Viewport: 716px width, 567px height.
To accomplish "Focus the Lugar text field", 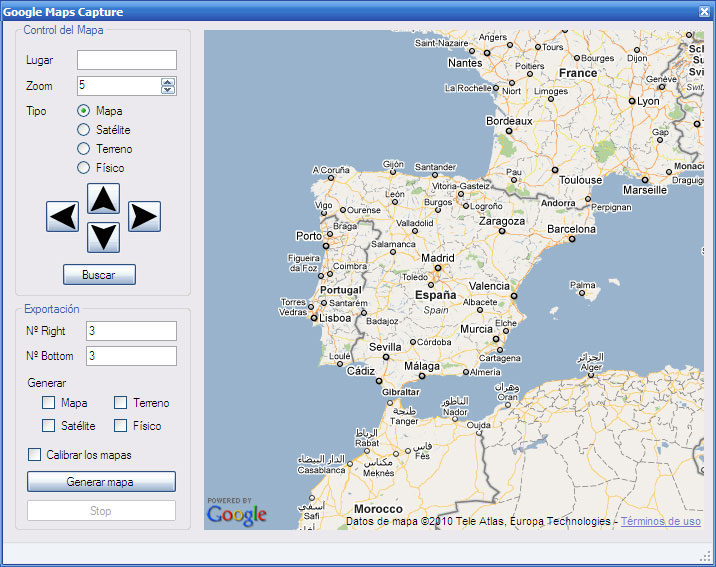I will coord(126,60).
